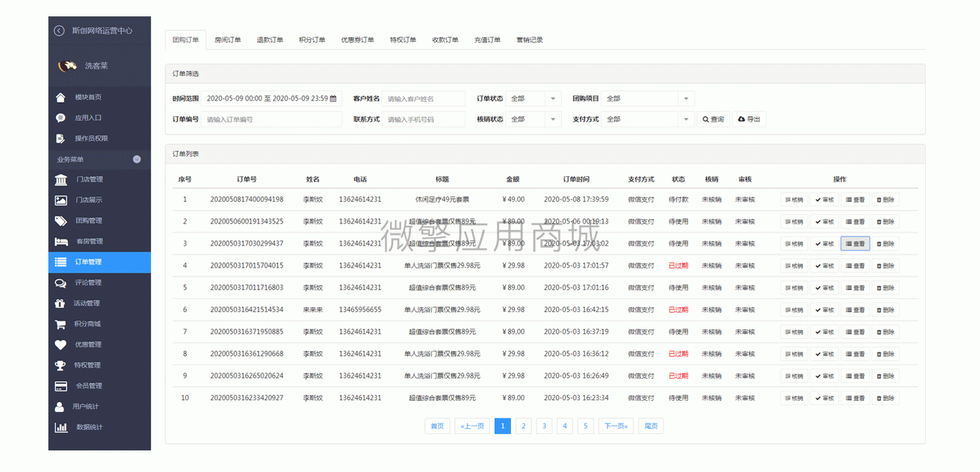The image size is (980, 472).
Task: Click the 客房管理 bed icon
Action: point(61,241)
